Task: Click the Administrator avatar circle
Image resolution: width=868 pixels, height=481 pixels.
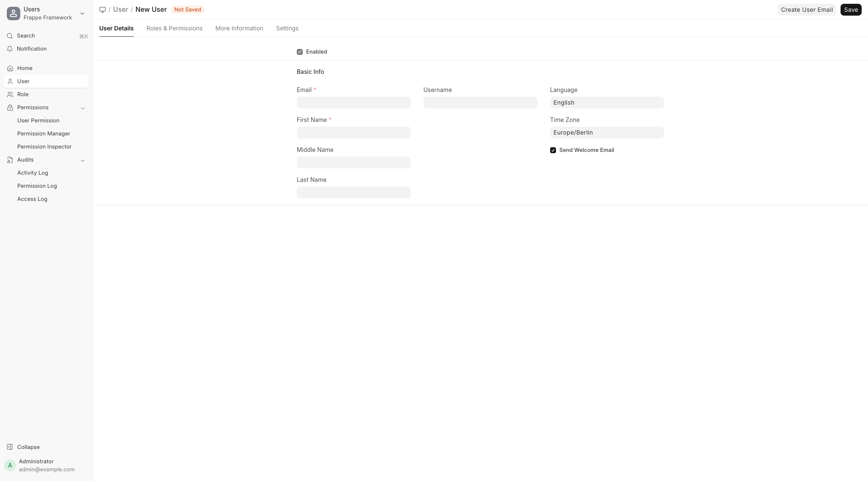Action: coord(10,465)
